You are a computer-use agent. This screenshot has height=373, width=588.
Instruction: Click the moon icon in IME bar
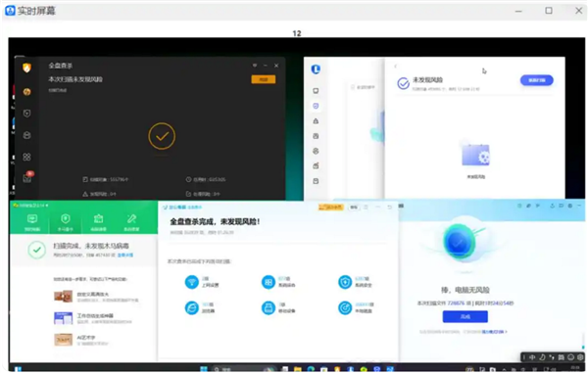542,357
